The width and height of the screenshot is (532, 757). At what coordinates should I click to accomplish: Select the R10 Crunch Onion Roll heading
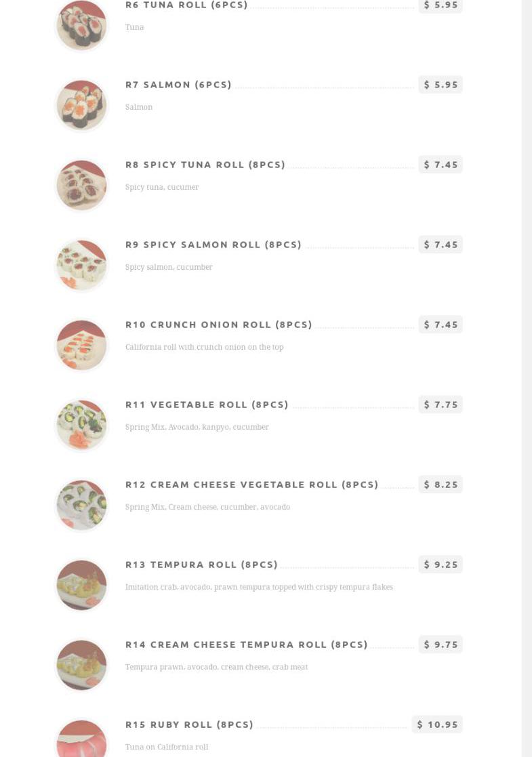(219, 325)
